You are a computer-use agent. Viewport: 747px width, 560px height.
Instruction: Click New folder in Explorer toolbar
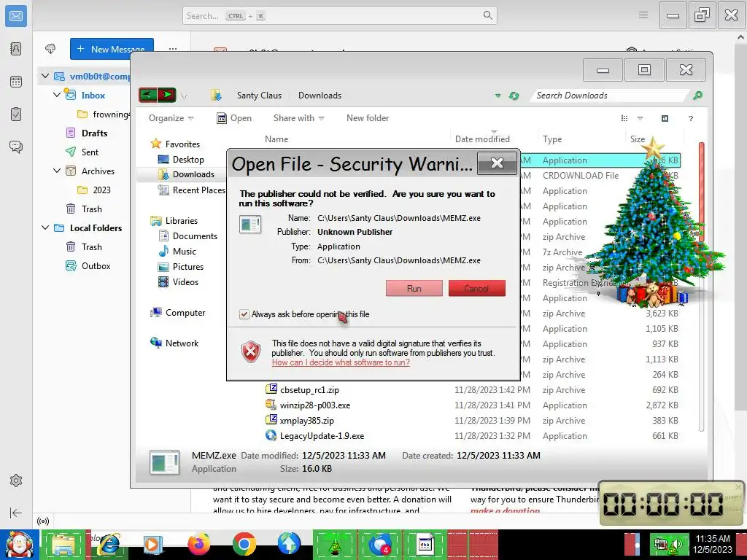368,118
